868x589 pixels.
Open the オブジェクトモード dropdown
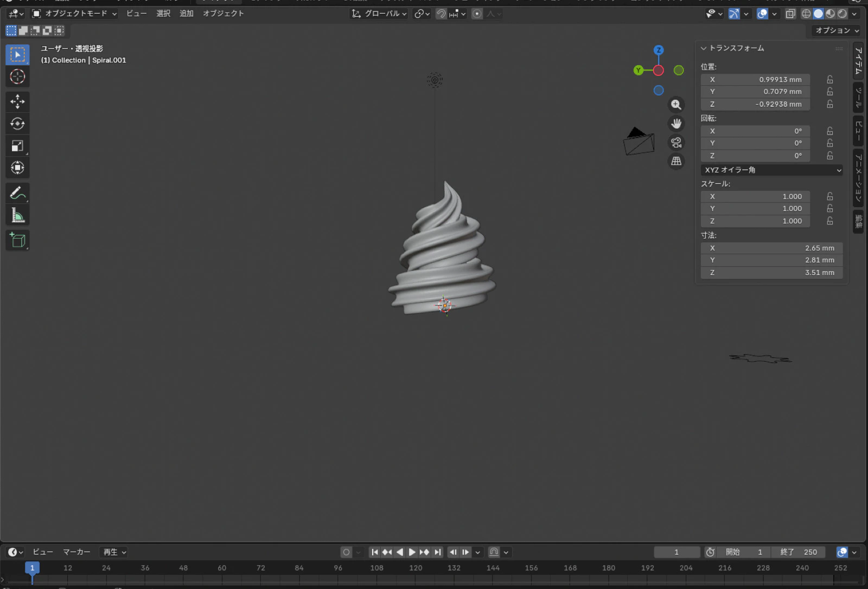[76, 14]
